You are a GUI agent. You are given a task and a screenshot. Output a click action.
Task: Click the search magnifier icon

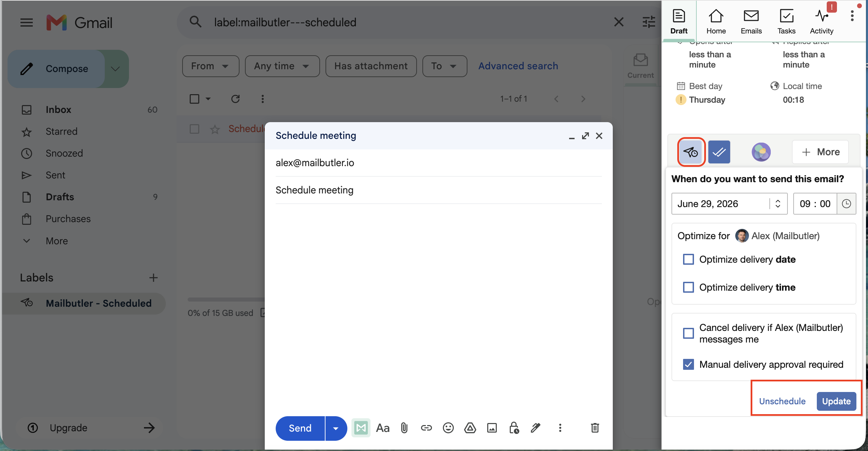point(196,22)
